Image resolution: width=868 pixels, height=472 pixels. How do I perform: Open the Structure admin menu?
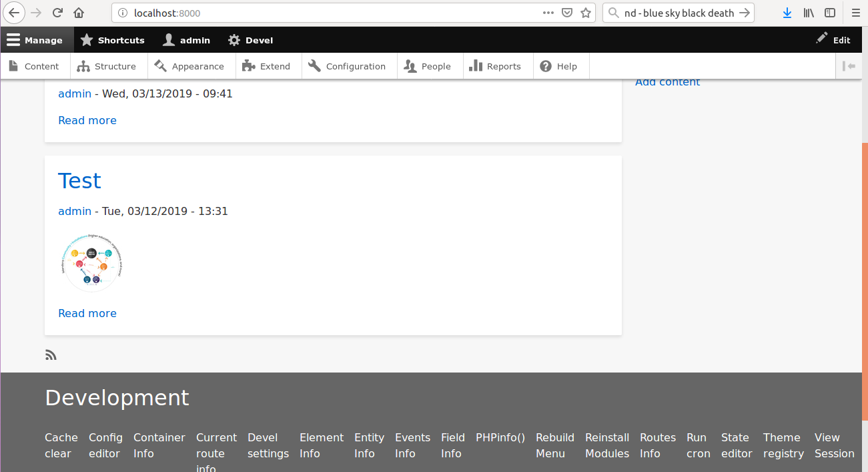click(x=107, y=66)
